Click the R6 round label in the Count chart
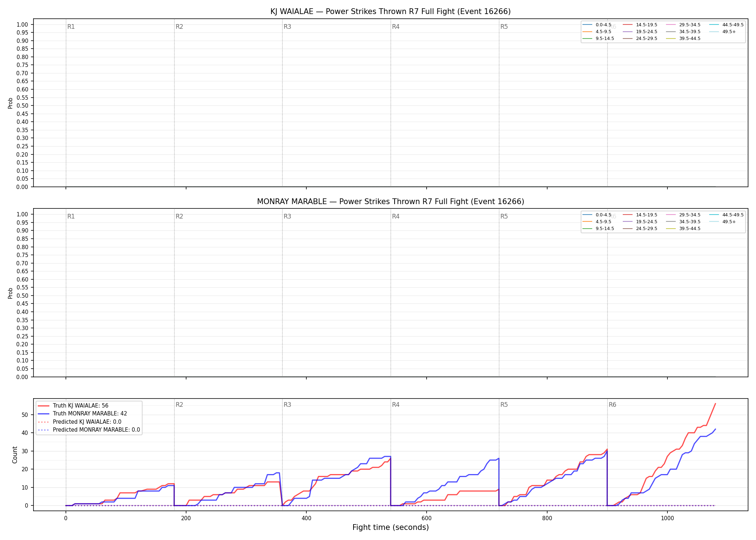Image resolution: width=756 pixels, height=540 pixels. (612, 405)
